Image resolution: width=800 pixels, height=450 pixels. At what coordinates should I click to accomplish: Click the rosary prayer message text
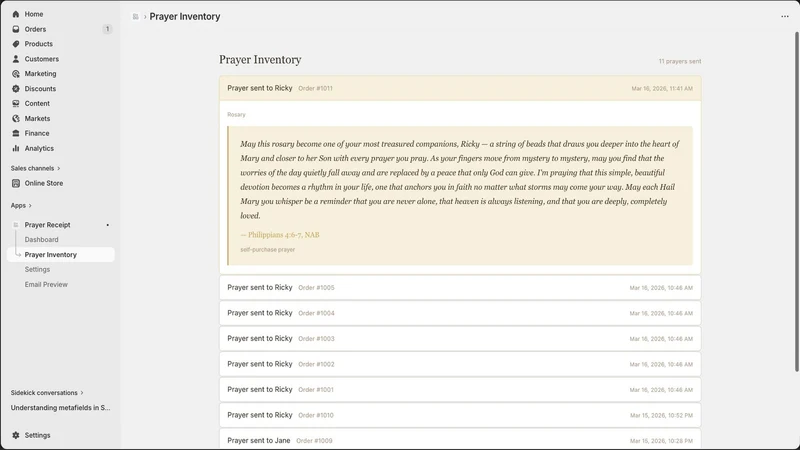pos(460,180)
